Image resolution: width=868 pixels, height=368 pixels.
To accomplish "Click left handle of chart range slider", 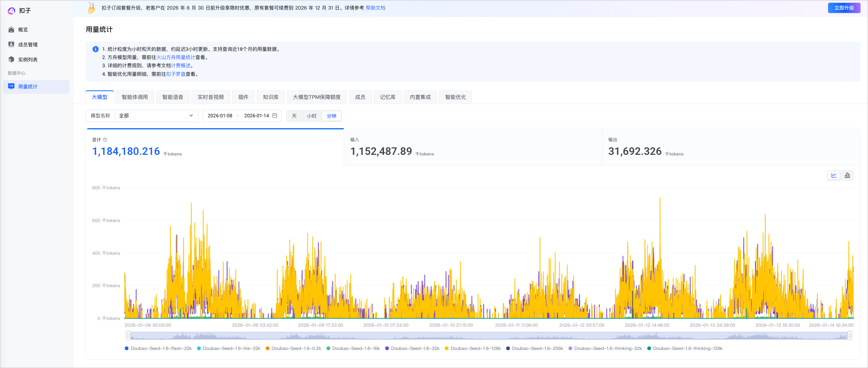I will [128, 336].
